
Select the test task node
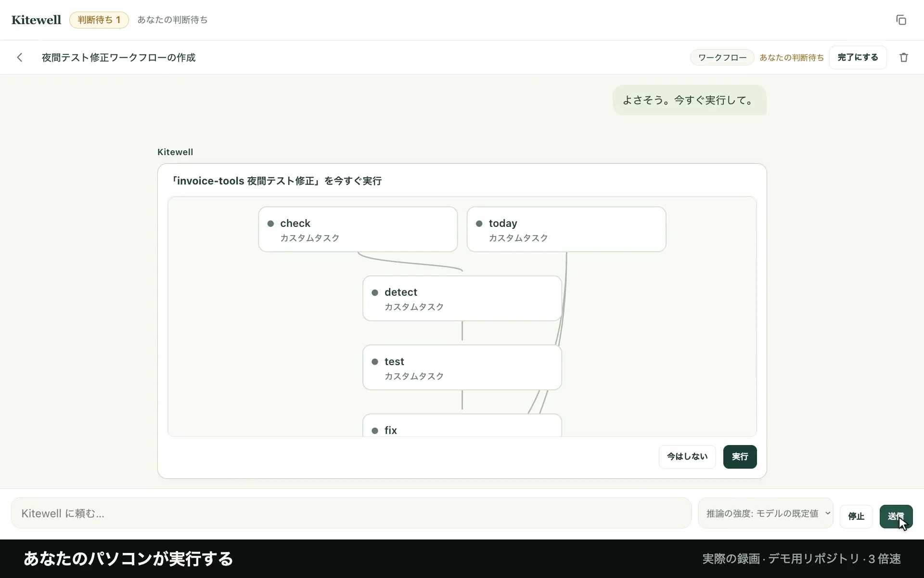(x=462, y=367)
